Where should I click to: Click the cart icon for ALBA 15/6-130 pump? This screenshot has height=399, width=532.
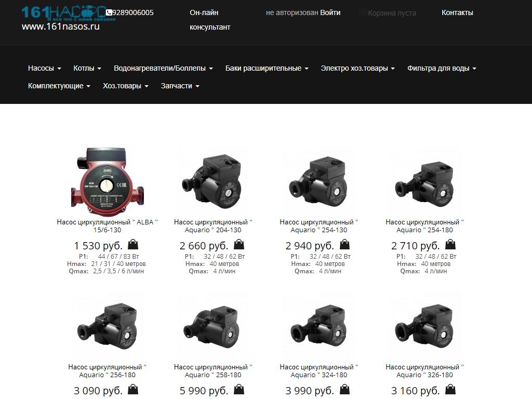click(133, 245)
